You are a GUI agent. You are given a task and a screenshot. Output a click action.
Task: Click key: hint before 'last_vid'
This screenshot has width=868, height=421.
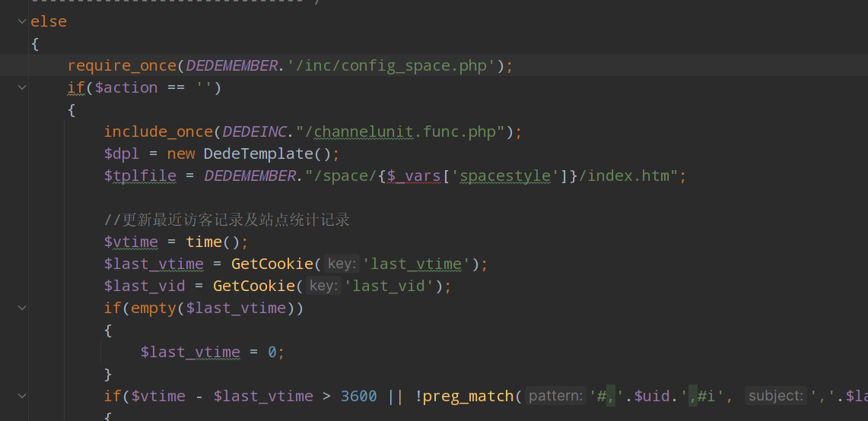pyautogui.click(x=323, y=286)
